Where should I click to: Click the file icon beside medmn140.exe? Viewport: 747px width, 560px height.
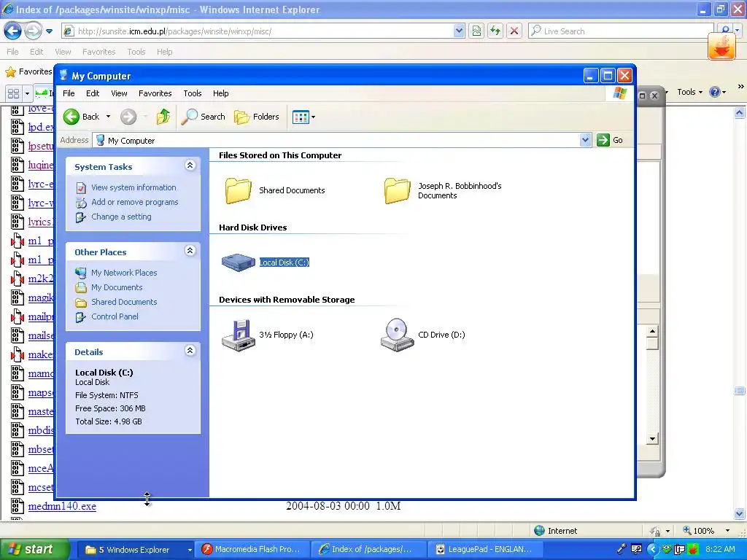[x=18, y=506]
